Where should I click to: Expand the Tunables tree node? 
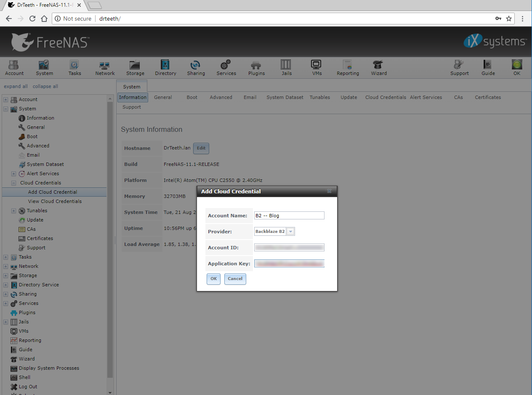[14, 211]
